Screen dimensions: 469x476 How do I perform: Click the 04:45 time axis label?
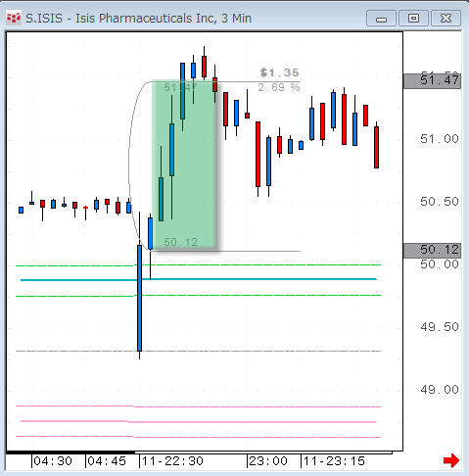tap(107, 461)
